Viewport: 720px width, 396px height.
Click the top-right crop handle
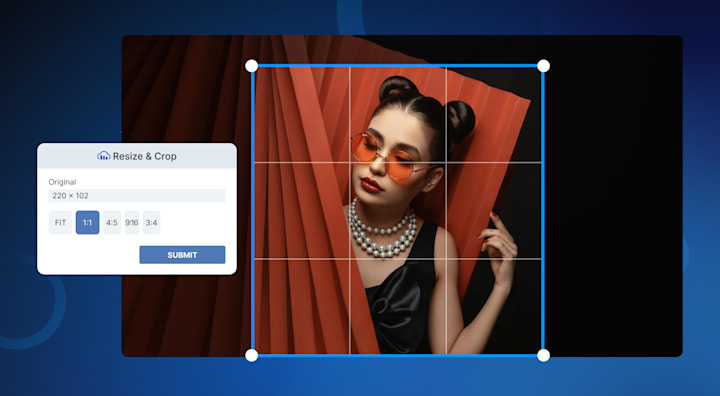pos(543,66)
